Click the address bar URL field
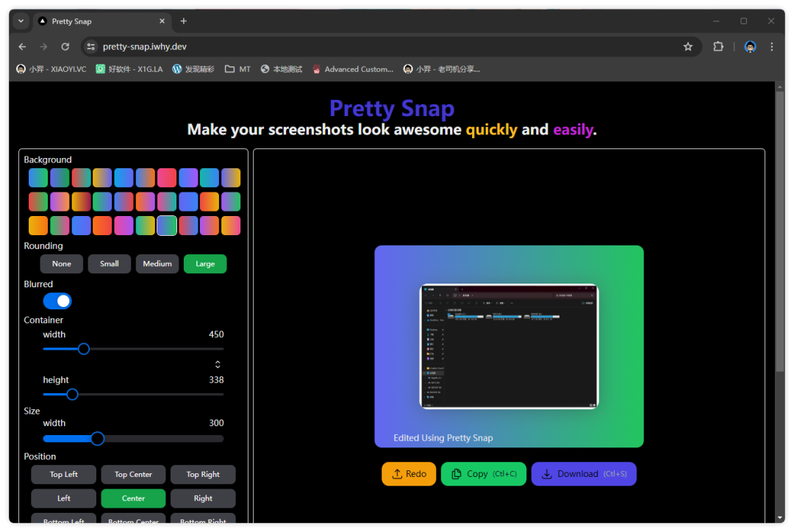794x532 pixels. [x=368, y=46]
